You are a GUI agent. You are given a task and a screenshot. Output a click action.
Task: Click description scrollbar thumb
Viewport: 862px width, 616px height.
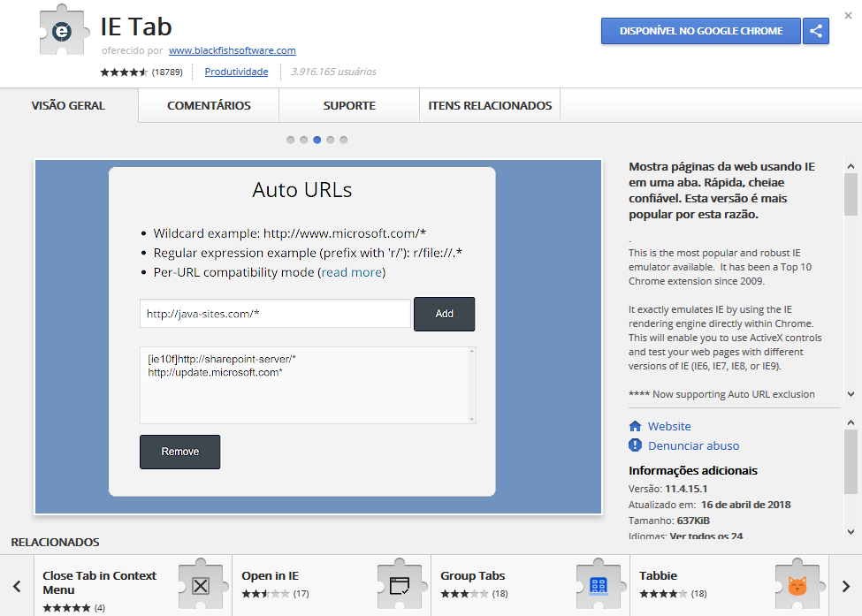tap(851, 194)
